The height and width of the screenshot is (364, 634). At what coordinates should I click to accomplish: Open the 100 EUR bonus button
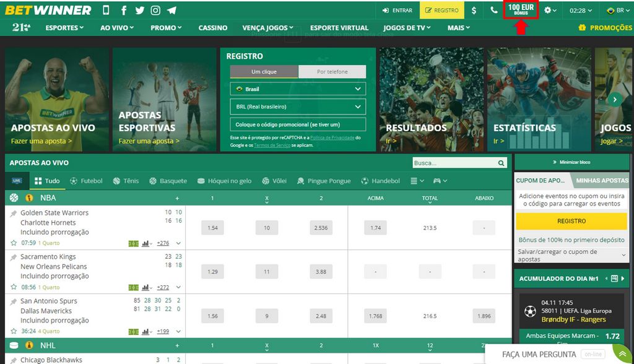click(x=521, y=9)
